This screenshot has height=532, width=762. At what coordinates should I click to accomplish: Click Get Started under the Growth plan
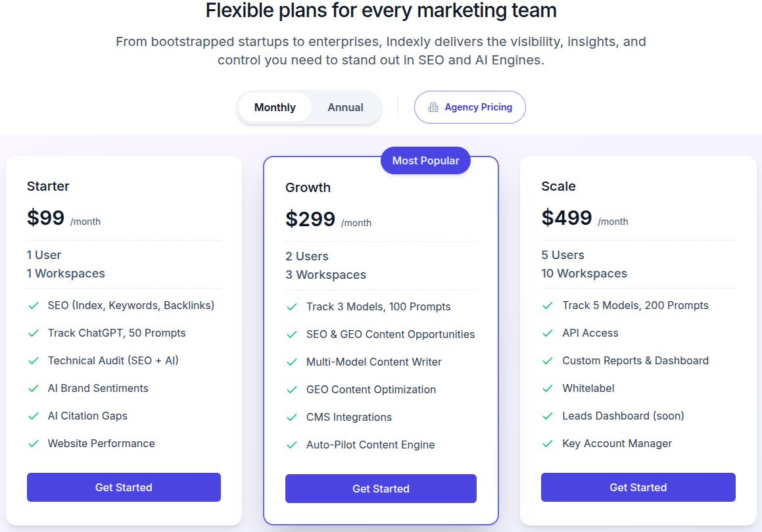381,489
